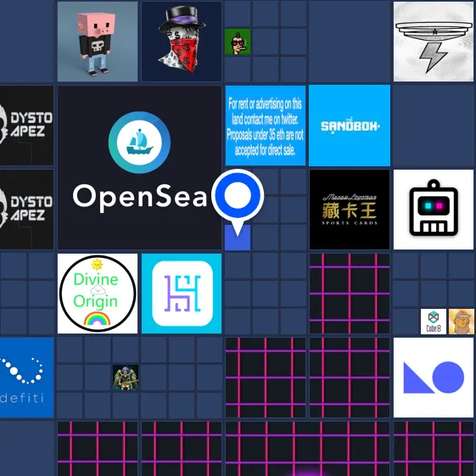The image size is (476, 476).
Task: Click the small Cube8 parcel
Action: tap(434, 322)
